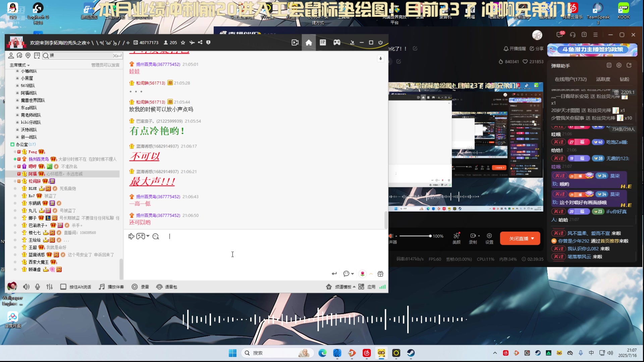Click the Windows taskbar search box

(x=277, y=353)
